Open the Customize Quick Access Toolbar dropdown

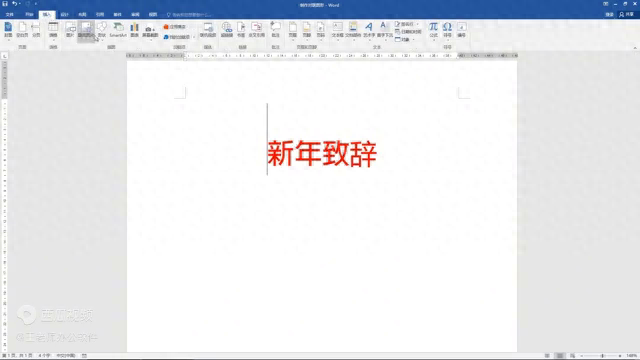(x=36, y=4)
